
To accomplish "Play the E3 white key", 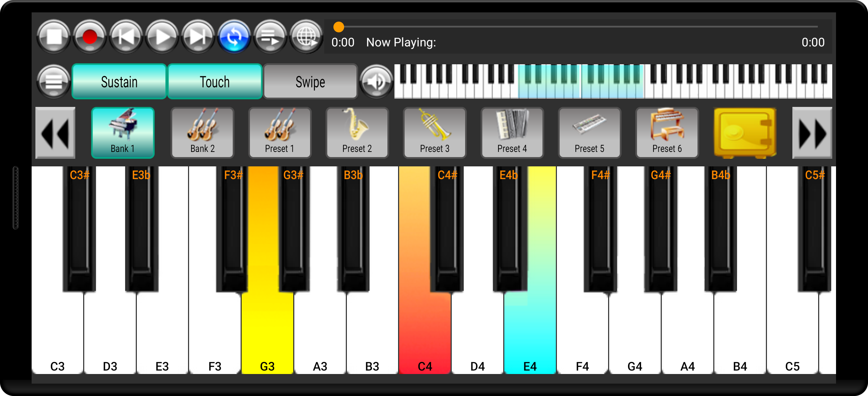I will coord(162,333).
